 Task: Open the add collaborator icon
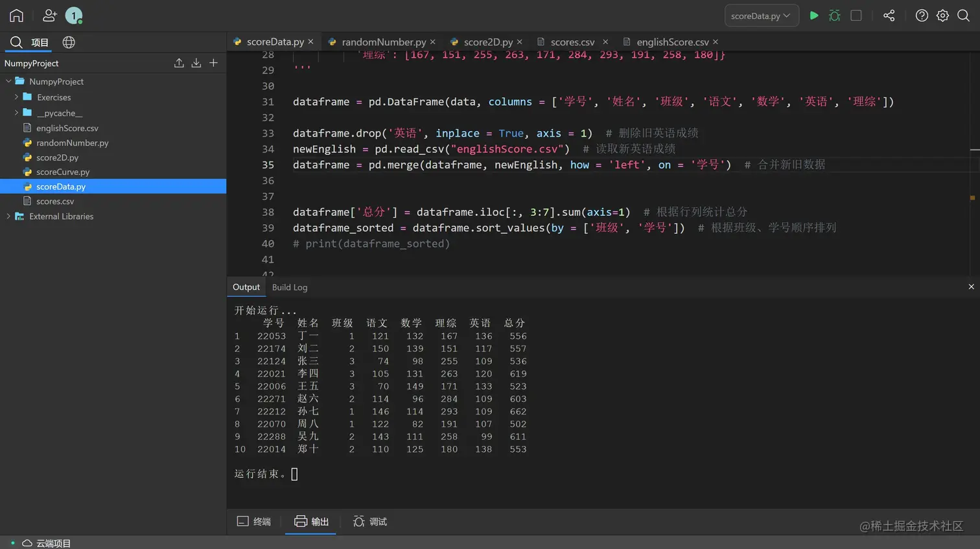coord(49,16)
